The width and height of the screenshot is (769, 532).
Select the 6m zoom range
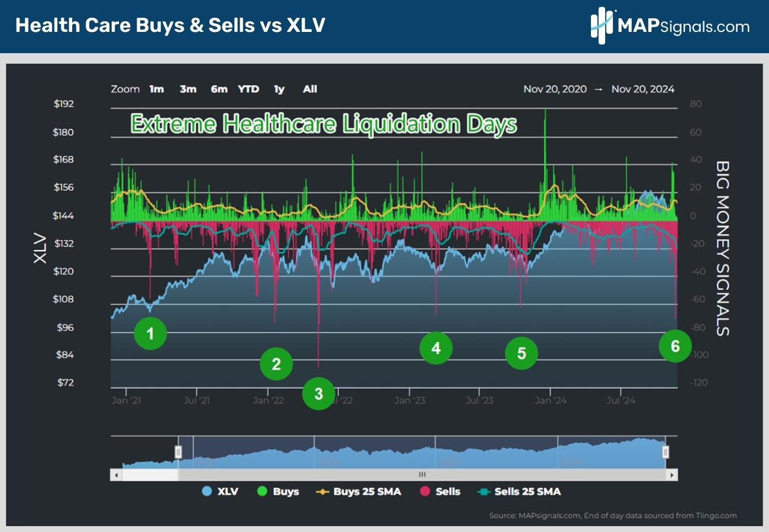219,89
